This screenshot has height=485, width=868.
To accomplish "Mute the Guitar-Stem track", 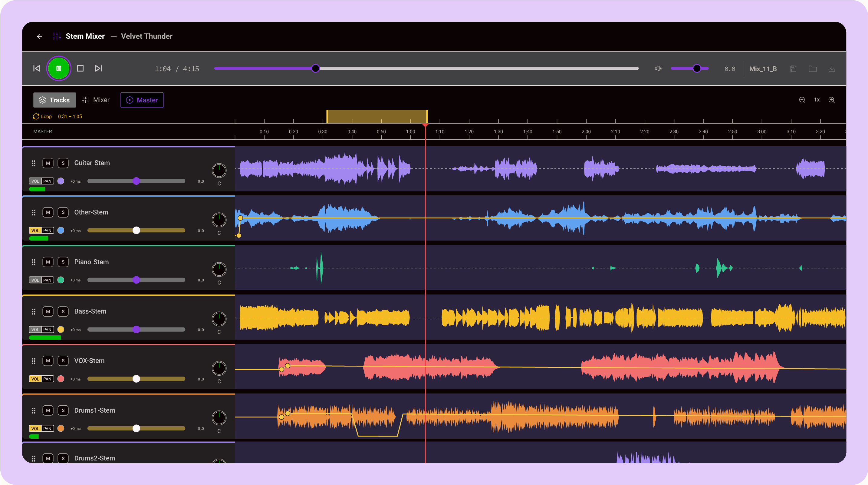I will coord(48,163).
